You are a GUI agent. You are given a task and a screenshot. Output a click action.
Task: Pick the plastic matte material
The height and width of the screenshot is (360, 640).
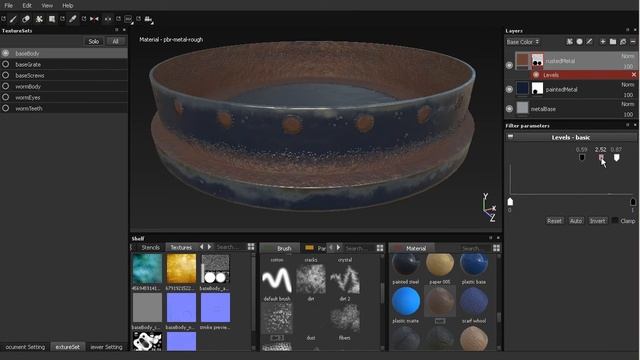pyautogui.click(x=406, y=301)
